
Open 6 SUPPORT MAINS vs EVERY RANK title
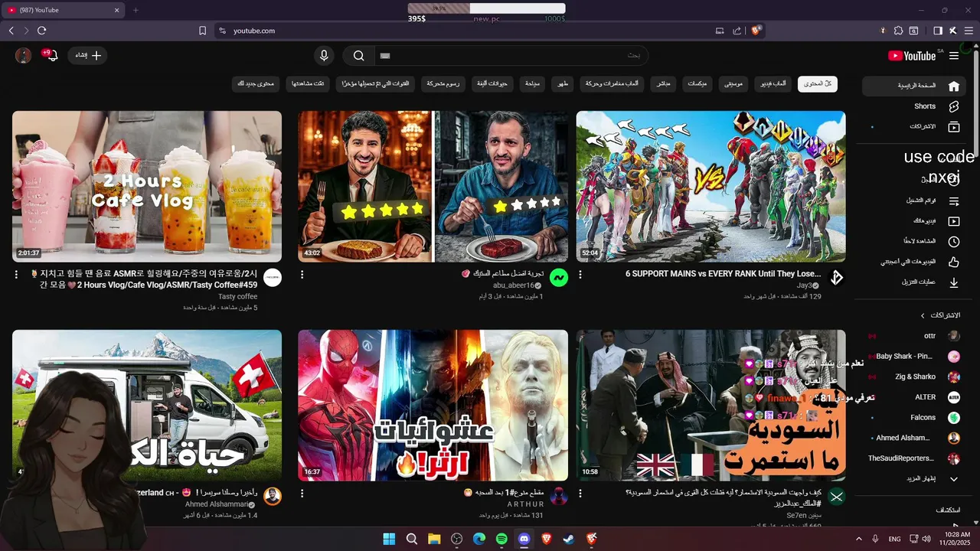724,273
